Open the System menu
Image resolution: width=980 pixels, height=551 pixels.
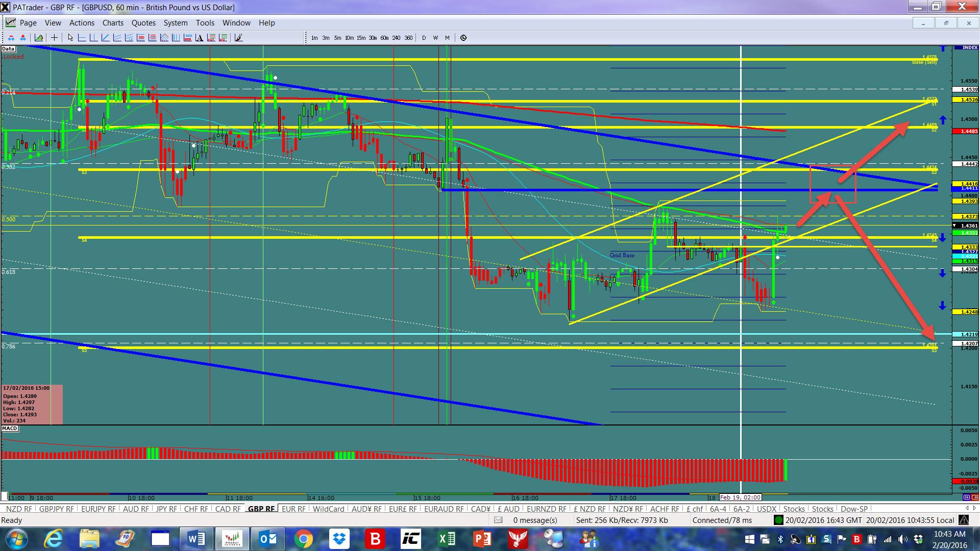[x=176, y=22]
